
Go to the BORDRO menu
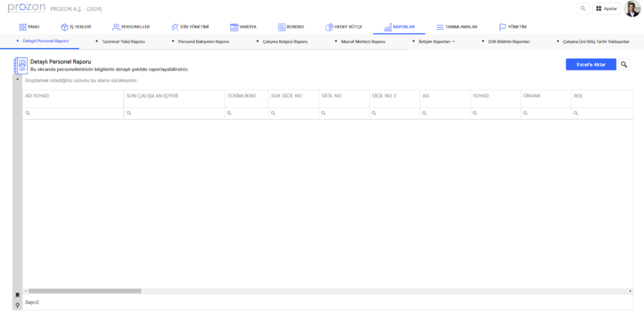point(291,27)
